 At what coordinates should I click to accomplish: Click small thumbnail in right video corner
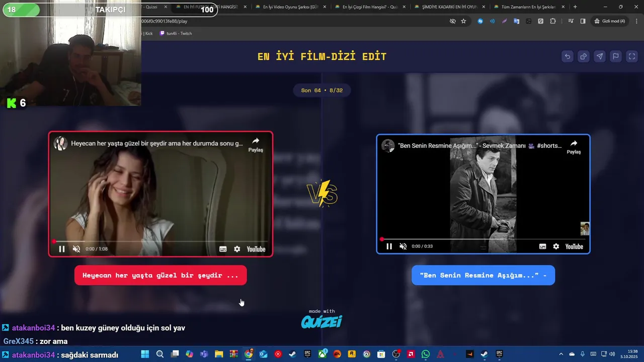(585, 229)
